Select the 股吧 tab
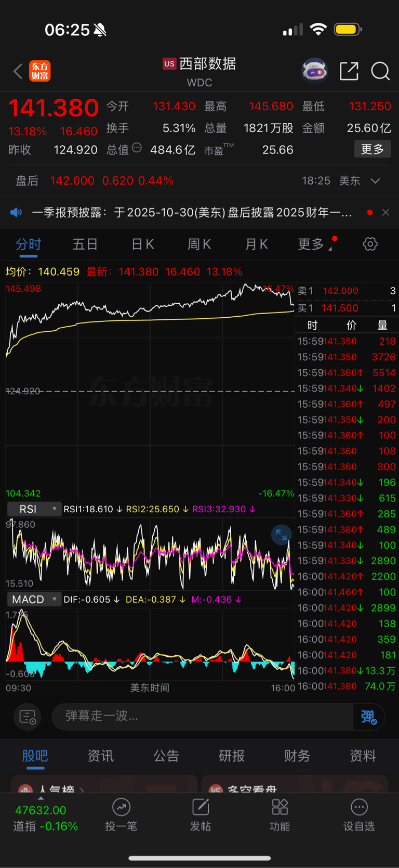This screenshot has height=868, width=399. pos(35,756)
